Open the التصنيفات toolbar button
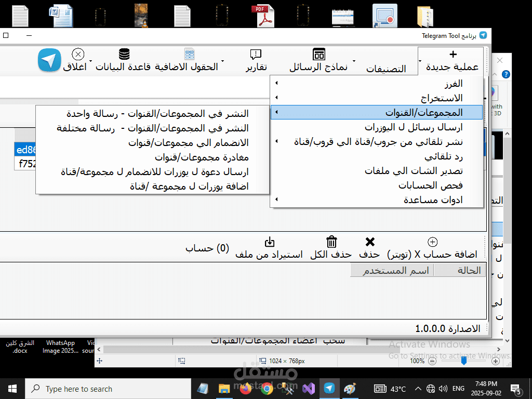 pos(386,69)
